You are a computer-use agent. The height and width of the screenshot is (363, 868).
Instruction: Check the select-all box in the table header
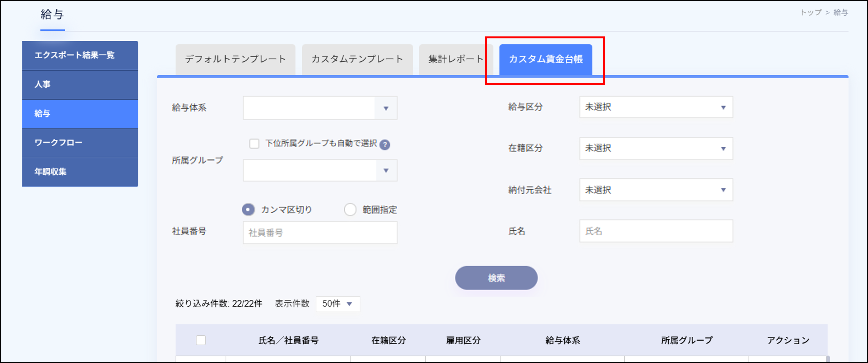201,341
